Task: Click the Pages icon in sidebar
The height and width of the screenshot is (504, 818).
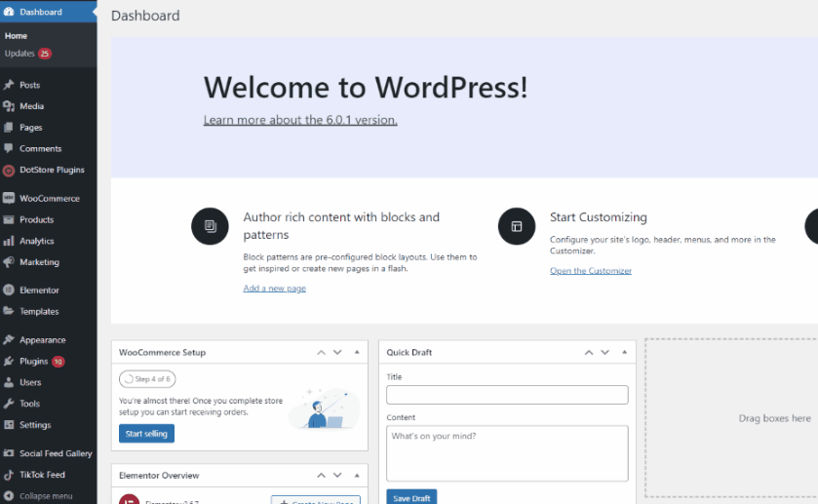Action: (x=9, y=128)
